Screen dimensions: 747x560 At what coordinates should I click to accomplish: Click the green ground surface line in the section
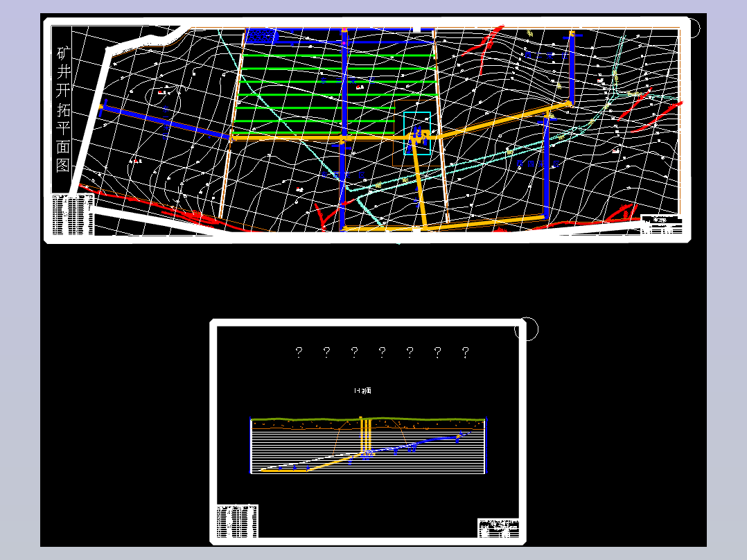pyautogui.click(x=367, y=419)
